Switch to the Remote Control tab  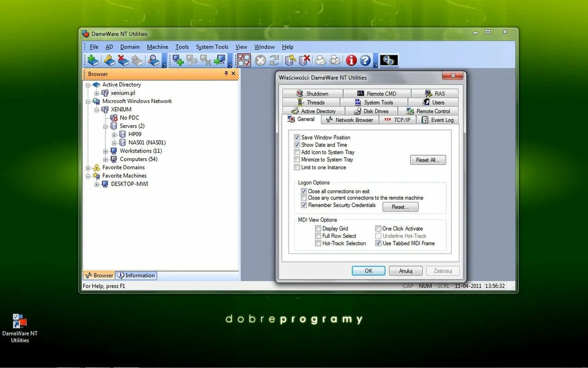428,111
